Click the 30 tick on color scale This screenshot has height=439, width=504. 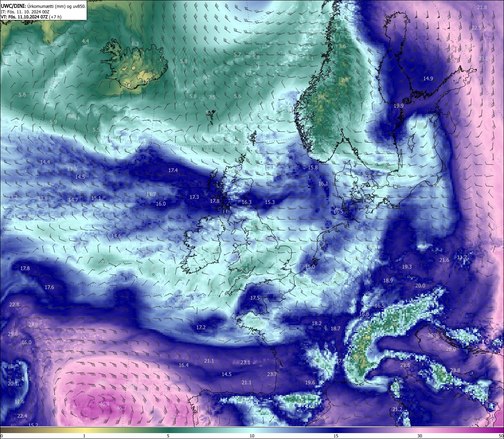420,436
